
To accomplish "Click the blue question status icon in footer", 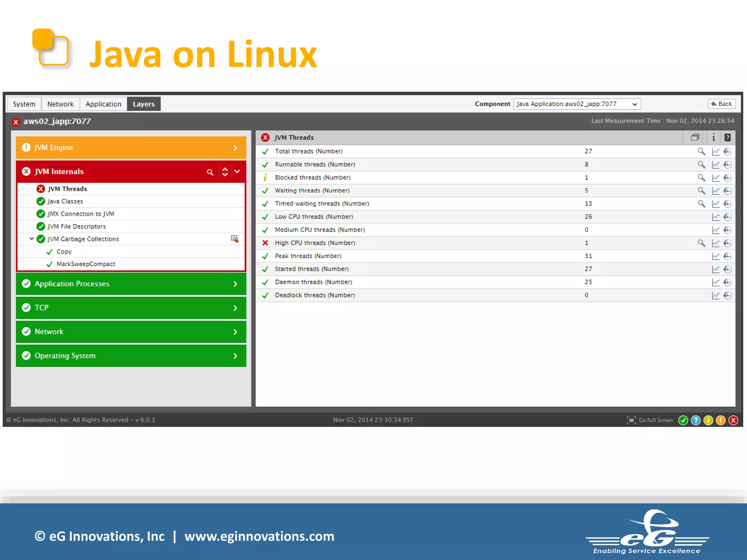I will pos(696,420).
